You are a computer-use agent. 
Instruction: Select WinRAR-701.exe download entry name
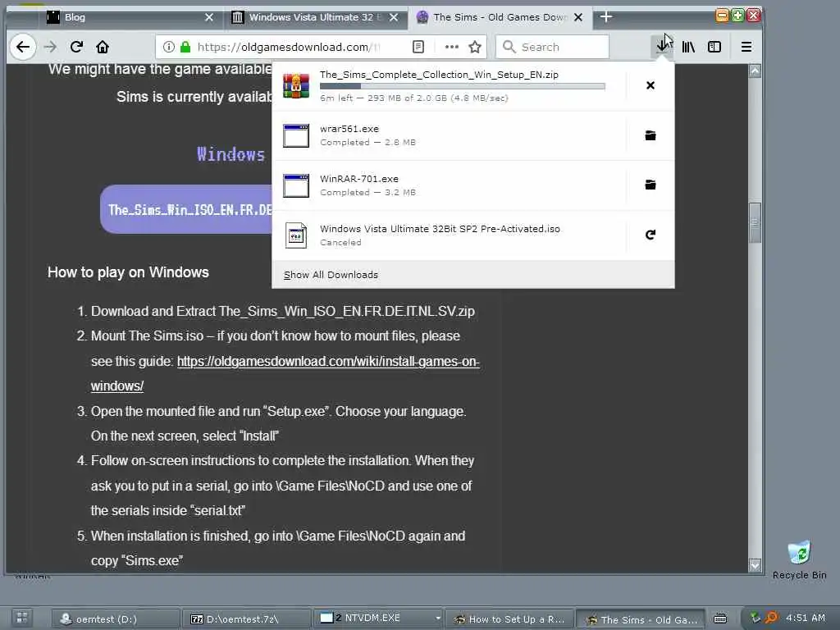(359, 179)
